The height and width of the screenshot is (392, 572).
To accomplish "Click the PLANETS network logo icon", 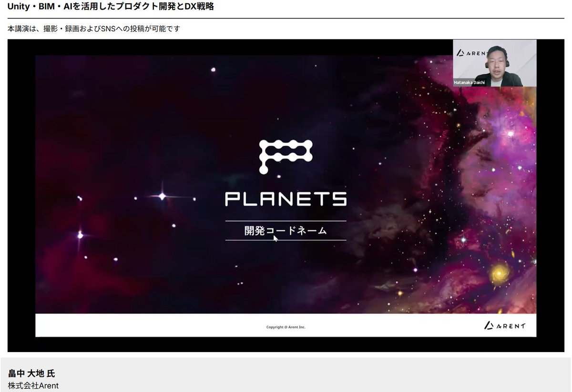I will coord(285,156).
